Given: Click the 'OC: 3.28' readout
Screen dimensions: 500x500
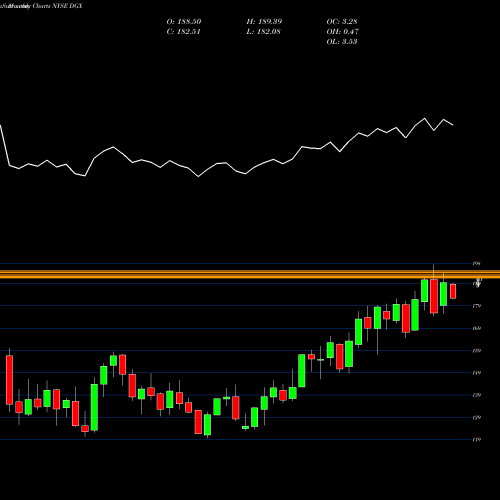Looking at the screenshot, I should point(342,22).
